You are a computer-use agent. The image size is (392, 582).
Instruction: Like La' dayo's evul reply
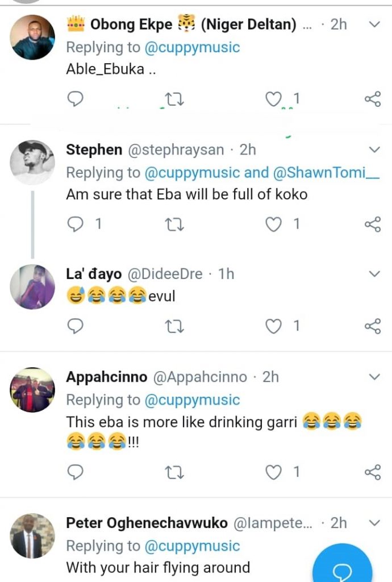pos(274,326)
